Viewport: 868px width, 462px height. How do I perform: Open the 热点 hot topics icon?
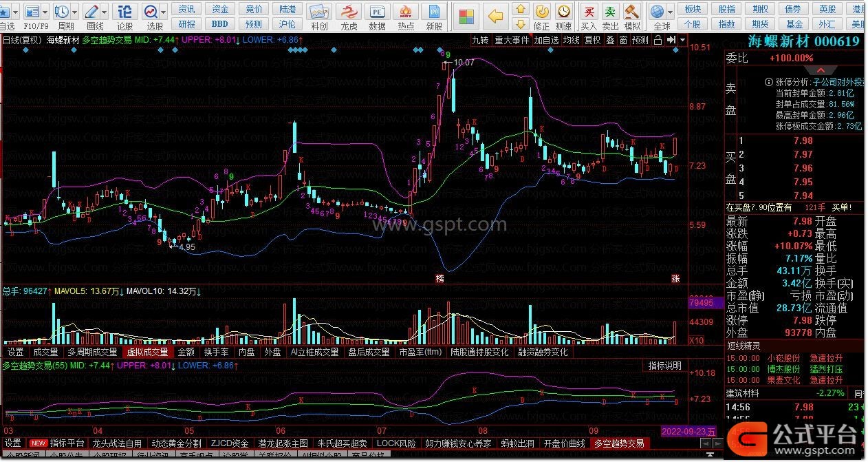point(406,12)
